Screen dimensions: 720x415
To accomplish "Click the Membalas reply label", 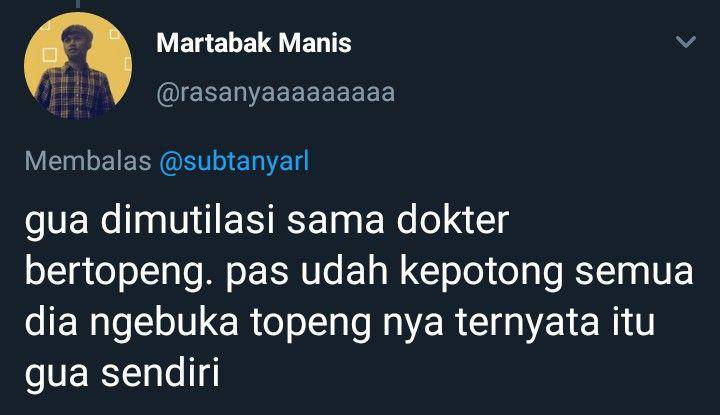I will (88, 161).
